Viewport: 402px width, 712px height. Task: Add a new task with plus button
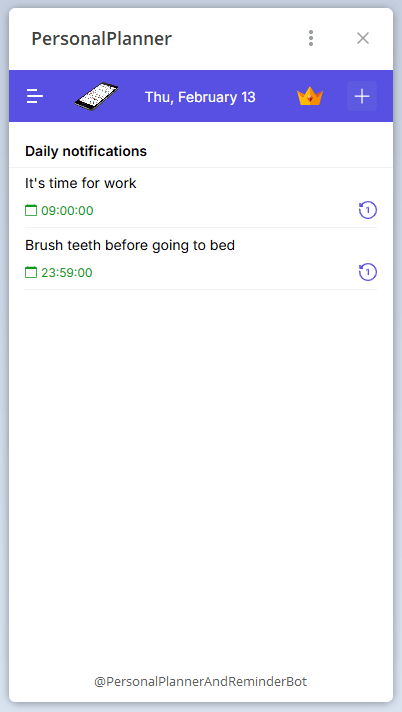point(362,96)
